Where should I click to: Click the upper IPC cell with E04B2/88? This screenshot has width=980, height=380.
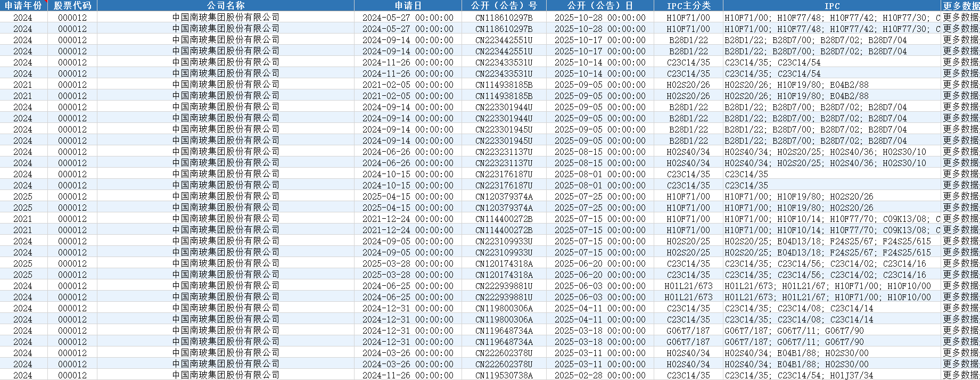point(832,84)
